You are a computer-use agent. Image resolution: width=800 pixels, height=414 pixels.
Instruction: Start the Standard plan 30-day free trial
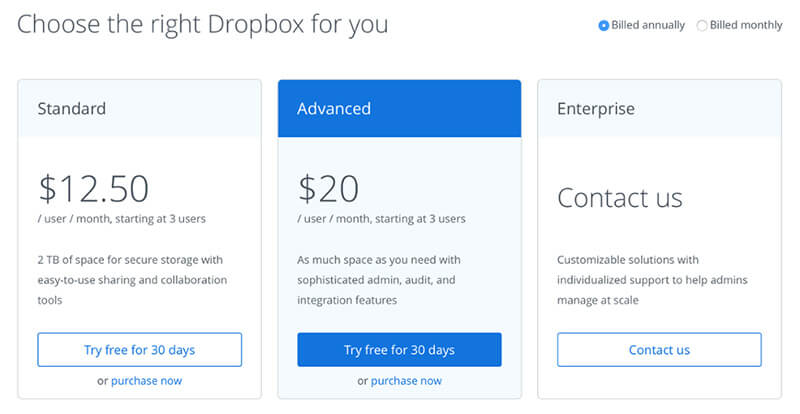tap(140, 350)
